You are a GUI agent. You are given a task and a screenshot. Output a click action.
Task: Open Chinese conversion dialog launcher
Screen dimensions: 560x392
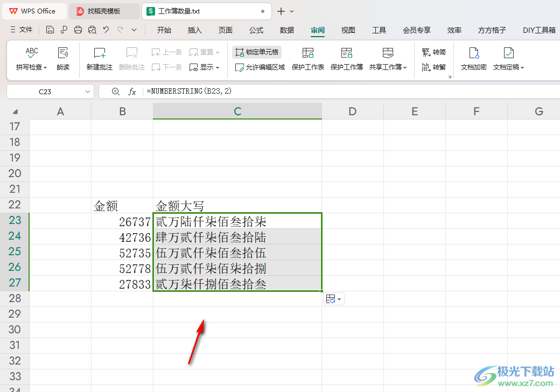click(x=450, y=76)
